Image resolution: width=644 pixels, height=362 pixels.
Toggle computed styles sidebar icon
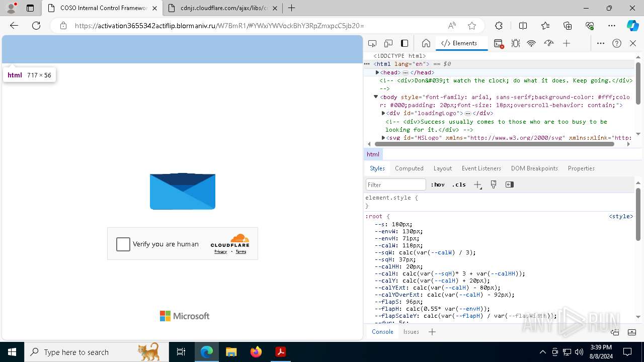[510, 185]
